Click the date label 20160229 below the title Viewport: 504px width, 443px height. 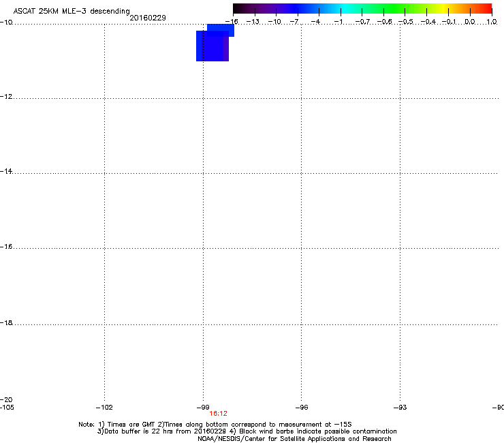(148, 18)
